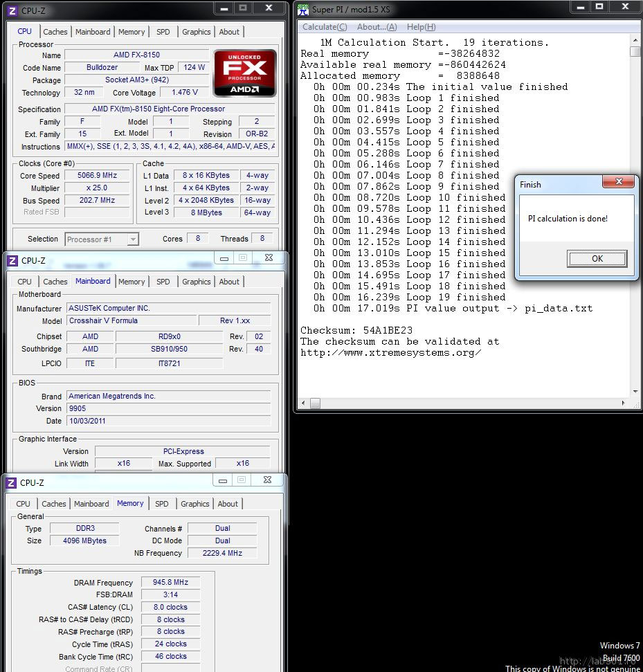The image size is (643, 672).
Task: Open the About... menu in Super PI
Action: coord(377,27)
